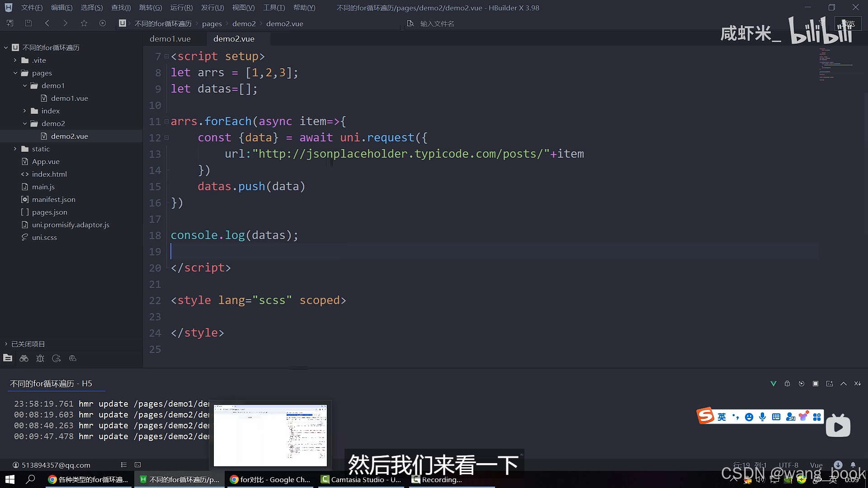Viewport: 868px width, 488px height.
Task: Switch to the demo1.vue editor tab
Action: (x=170, y=39)
